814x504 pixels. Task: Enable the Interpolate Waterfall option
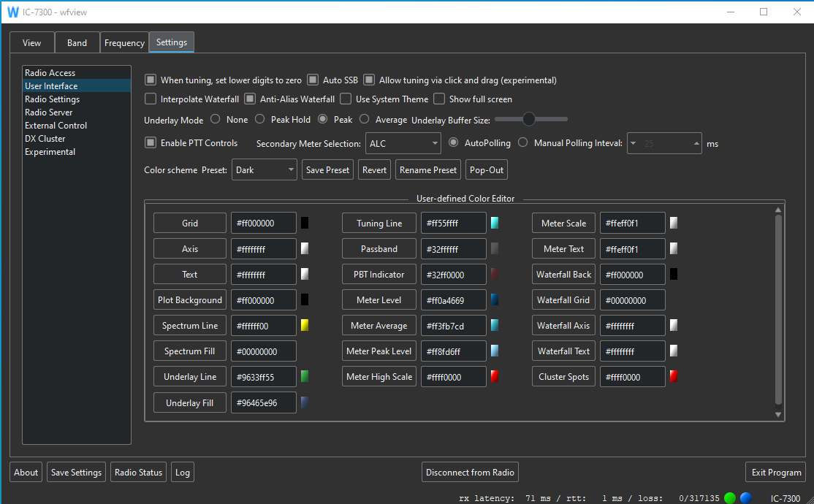click(x=150, y=99)
